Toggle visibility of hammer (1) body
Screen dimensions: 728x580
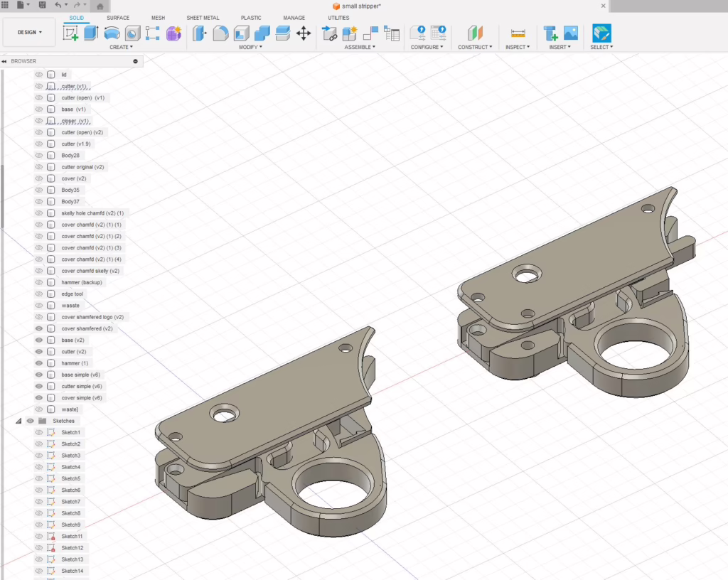pos(39,363)
